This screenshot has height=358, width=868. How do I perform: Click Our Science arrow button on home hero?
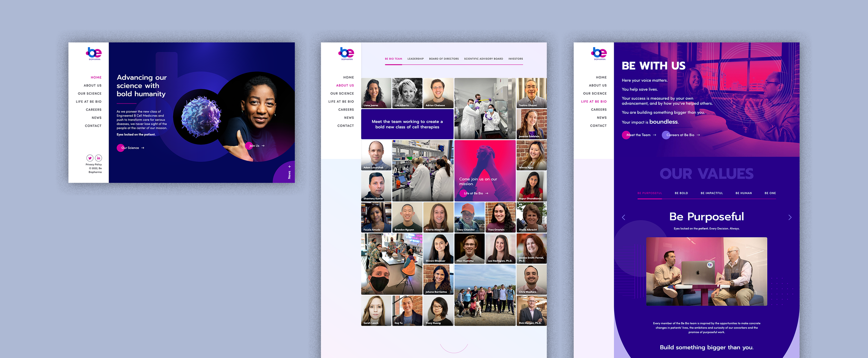click(131, 148)
